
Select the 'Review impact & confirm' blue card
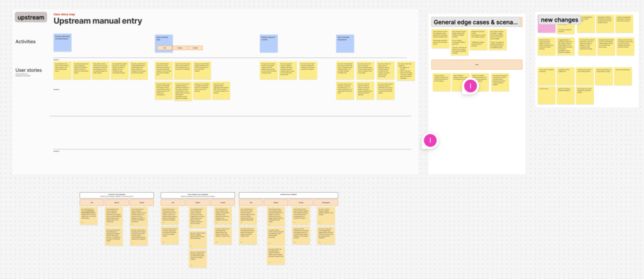(269, 42)
